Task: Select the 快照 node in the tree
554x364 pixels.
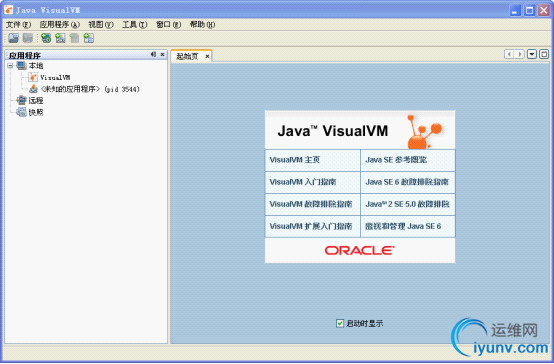Action: point(36,112)
